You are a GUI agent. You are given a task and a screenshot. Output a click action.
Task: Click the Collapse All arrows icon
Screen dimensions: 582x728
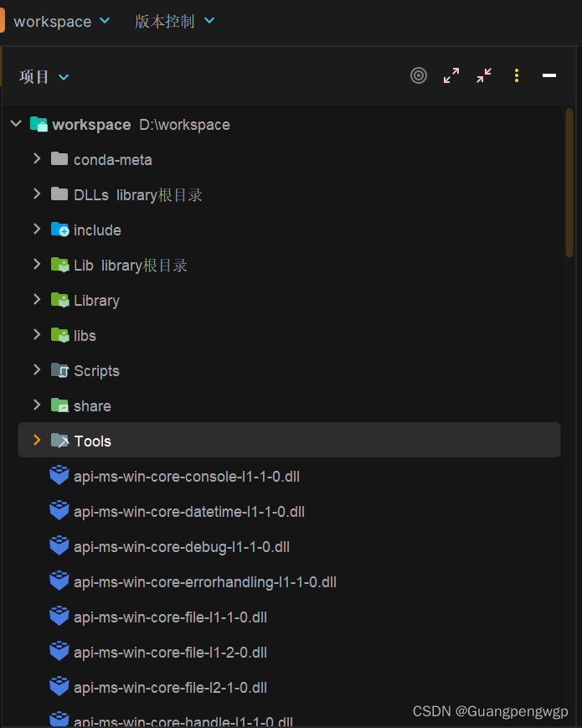tap(484, 75)
